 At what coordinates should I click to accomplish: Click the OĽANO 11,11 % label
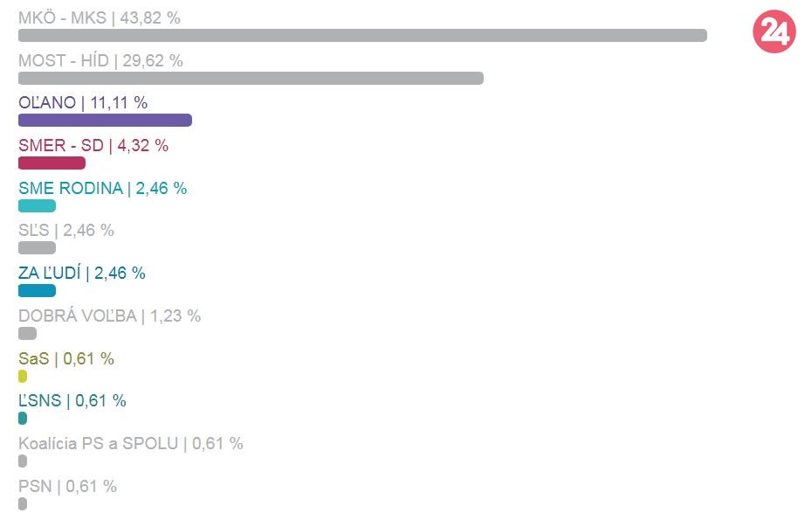[x=83, y=103]
